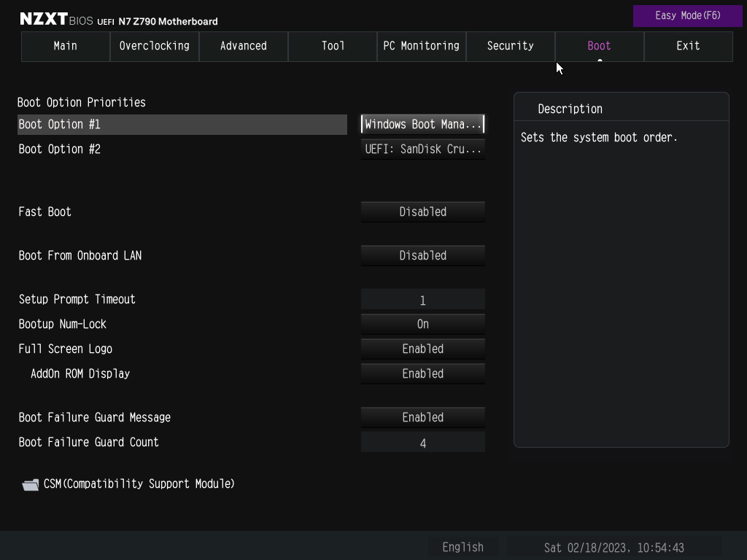Turn off Bootup Num-Lock
The height and width of the screenshot is (560, 747).
tap(422, 324)
